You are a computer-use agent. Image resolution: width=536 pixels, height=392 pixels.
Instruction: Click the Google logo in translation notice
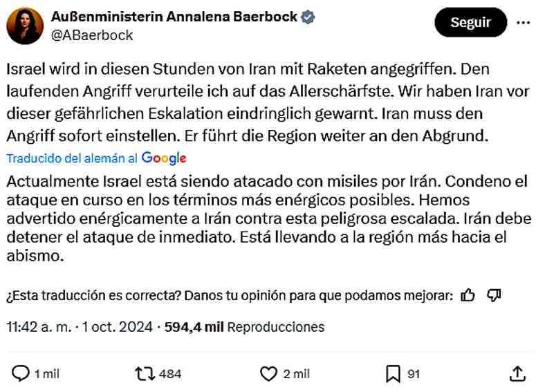164,158
